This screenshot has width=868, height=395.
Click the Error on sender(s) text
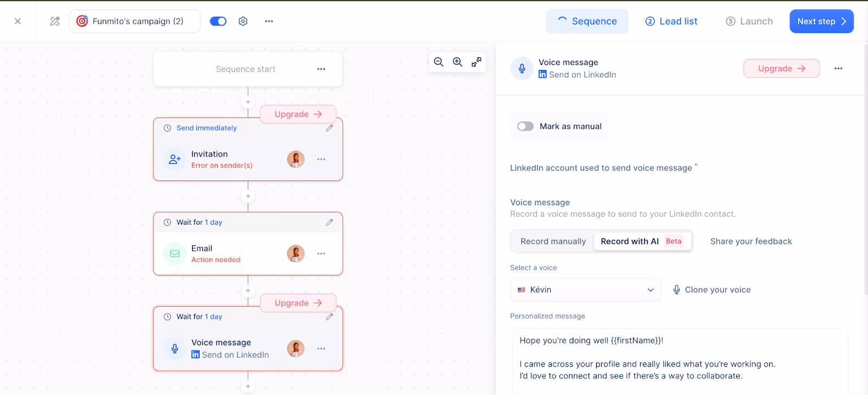[x=222, y=165]
